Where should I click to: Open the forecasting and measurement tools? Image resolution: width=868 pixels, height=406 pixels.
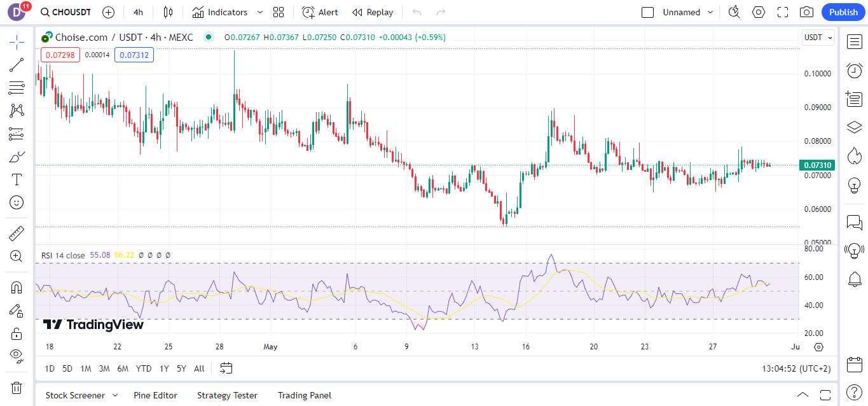[17, 134]
